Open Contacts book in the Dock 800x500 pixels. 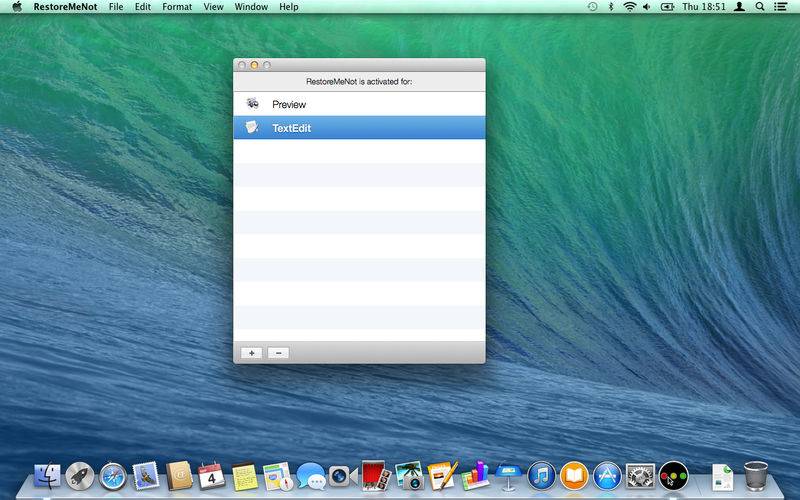coord(179,476)
